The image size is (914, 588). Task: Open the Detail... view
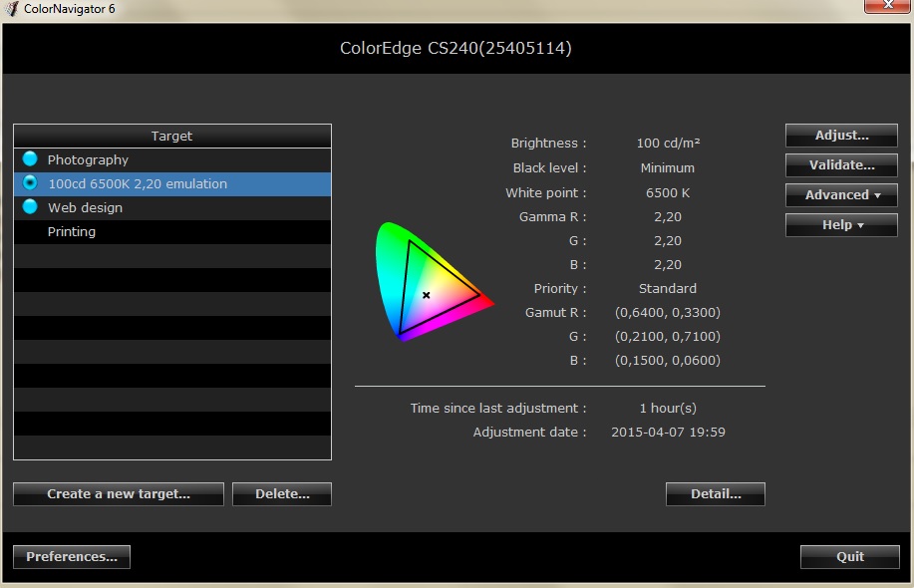[716, 494]
